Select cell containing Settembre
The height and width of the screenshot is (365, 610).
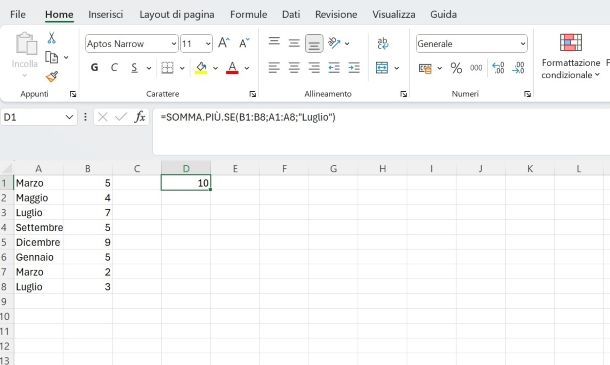(x=39, y=227)
